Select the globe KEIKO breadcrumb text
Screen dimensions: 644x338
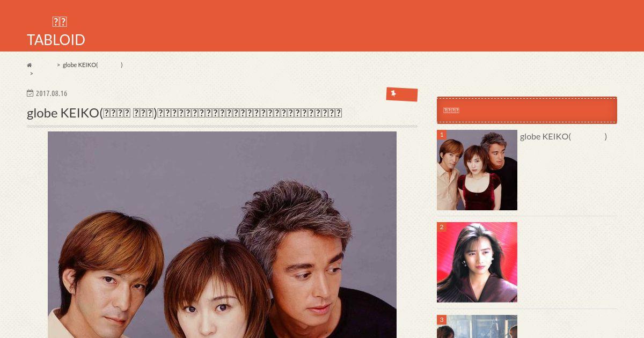tap(93, 65)
